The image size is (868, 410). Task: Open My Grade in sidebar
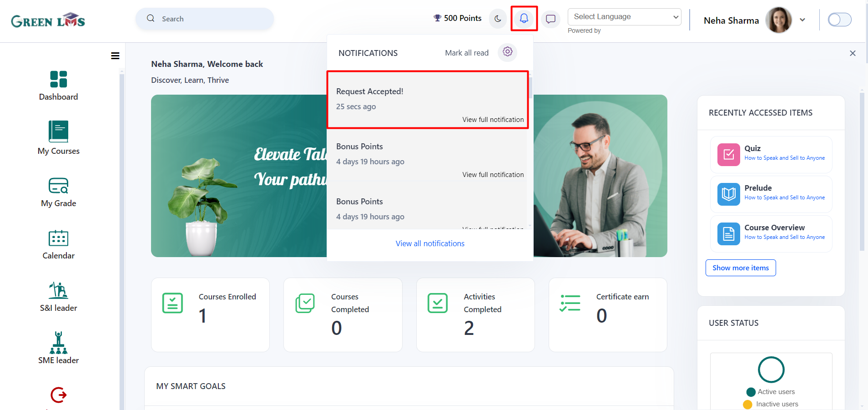click(x=59, y=192)
